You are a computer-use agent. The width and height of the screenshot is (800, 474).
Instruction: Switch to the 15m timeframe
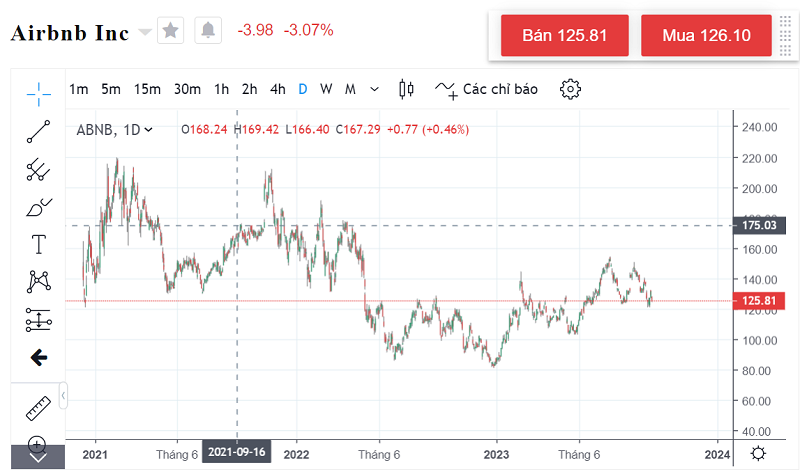pyautogui.click(x=147, y=89)
